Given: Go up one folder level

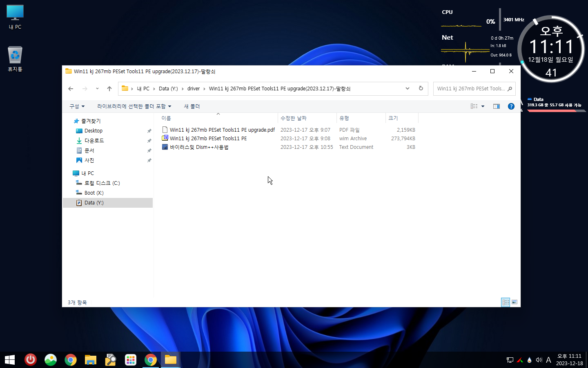Looking at the screenshot, I should tap(109, 89).
